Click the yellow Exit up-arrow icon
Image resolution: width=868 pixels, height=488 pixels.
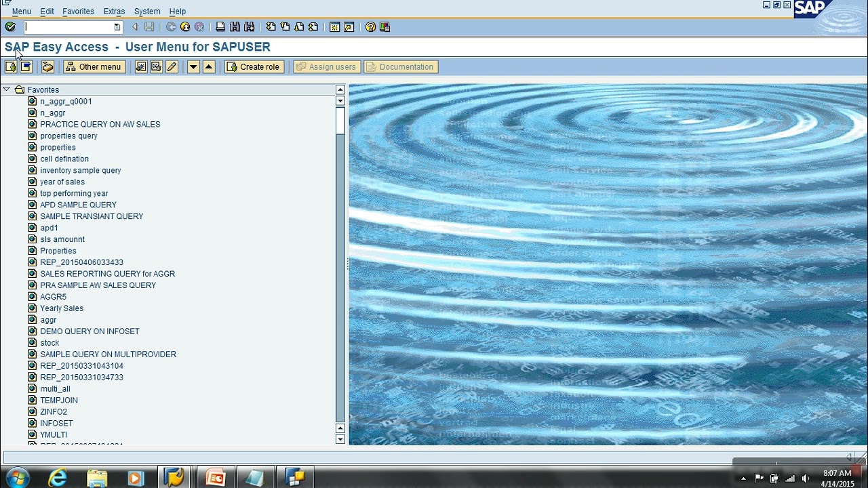(x=185, y=27)
